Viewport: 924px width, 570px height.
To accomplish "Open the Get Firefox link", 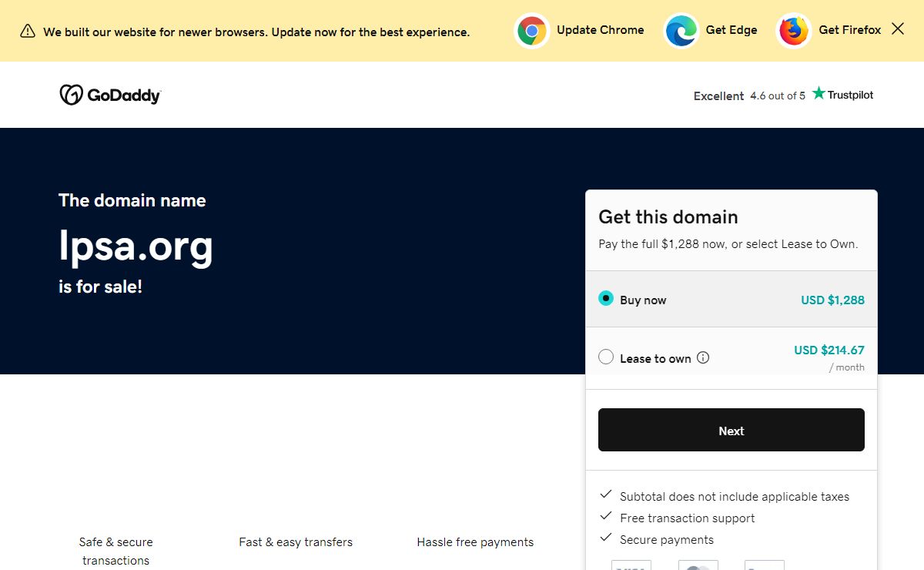I will (850, 30).
